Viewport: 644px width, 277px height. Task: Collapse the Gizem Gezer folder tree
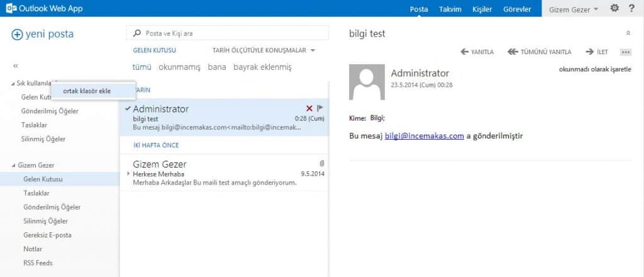[14, 166]
